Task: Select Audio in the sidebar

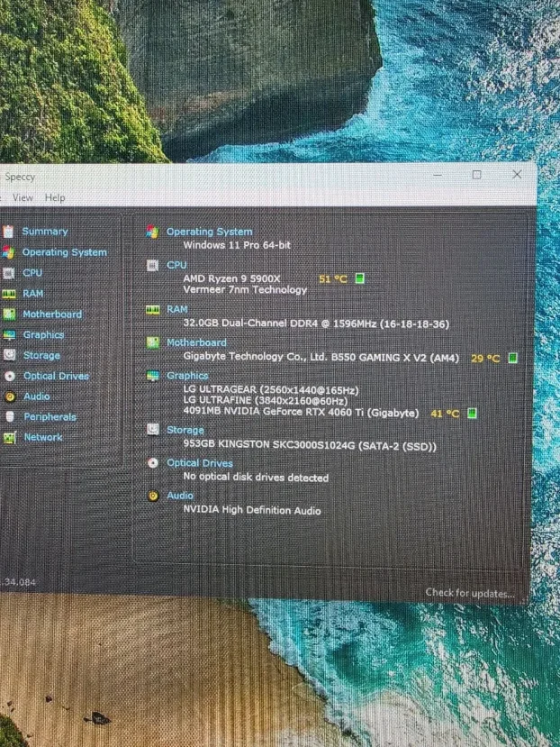Action: [x=37, y=396]
